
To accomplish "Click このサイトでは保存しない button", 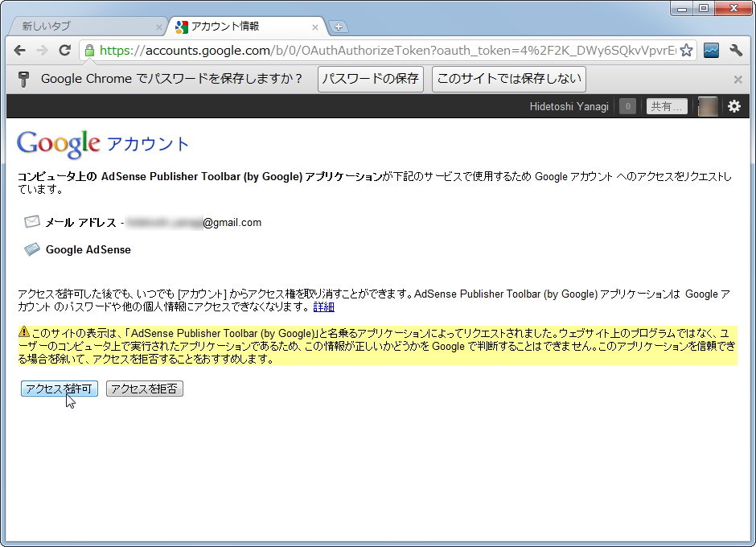I will (x=508, y=79).
